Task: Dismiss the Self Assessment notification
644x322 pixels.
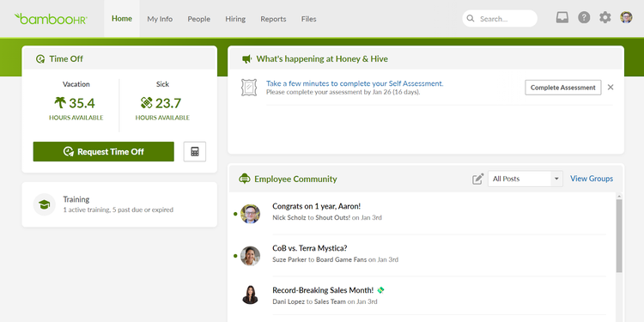Action: click(611, 87)
